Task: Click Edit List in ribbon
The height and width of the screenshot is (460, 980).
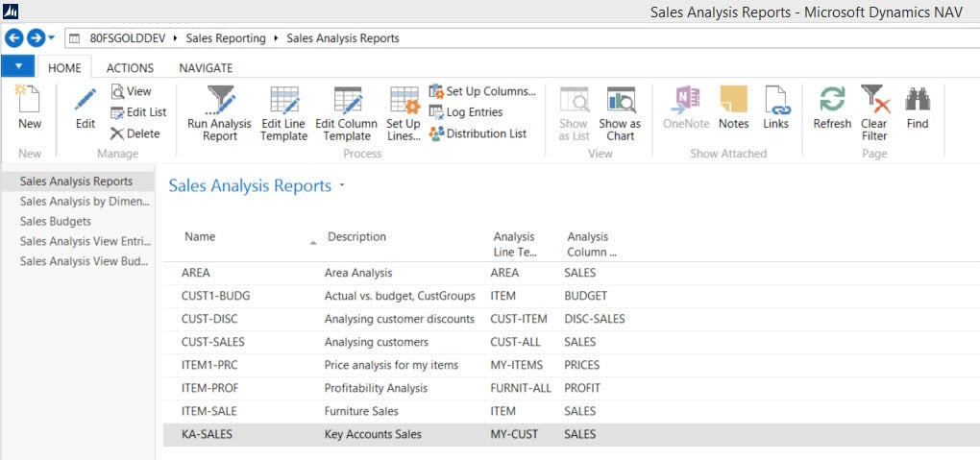Action: coord(138,112)
